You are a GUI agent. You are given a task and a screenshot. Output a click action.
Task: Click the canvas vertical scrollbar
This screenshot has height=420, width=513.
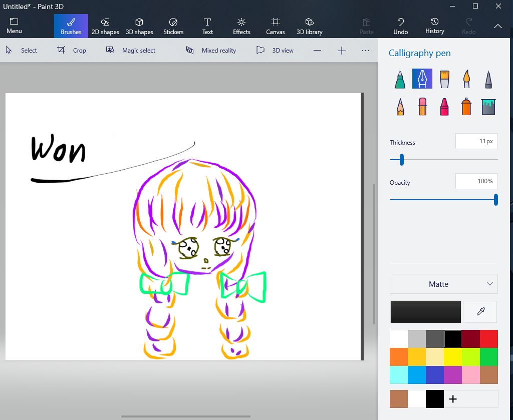374,254
